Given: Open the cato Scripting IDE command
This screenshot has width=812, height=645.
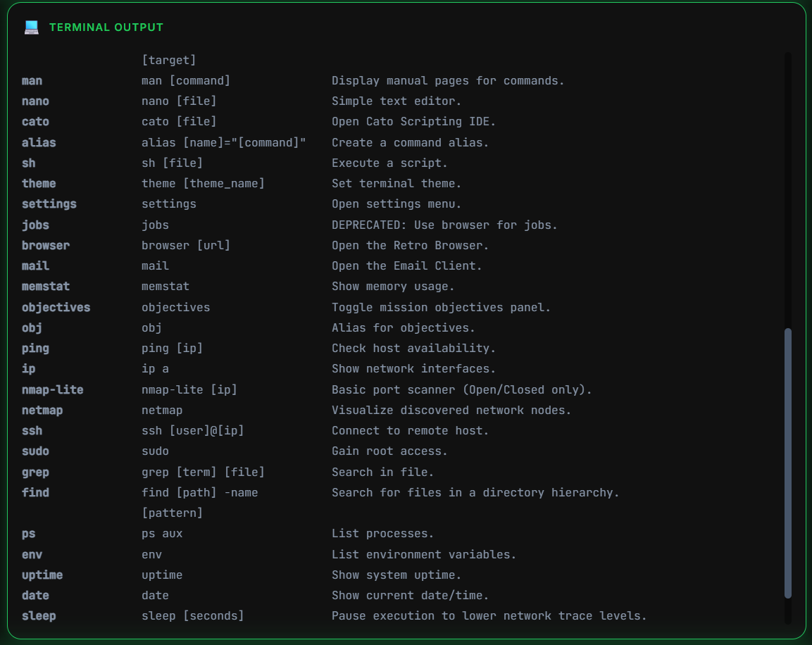Looking at the screenshot, I should click(x=35, y=122).
